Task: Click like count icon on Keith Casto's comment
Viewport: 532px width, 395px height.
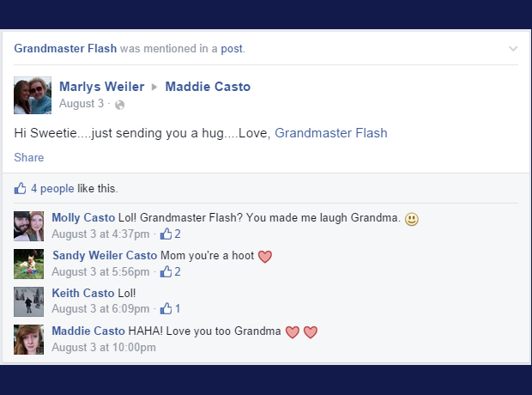Action: tap(166, 308)
